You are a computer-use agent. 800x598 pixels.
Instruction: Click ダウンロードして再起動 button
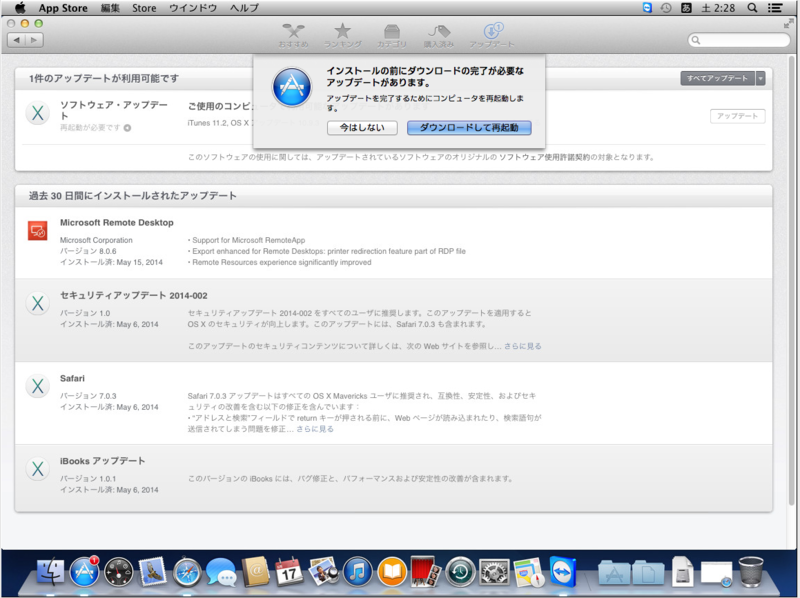click(469, 128)
